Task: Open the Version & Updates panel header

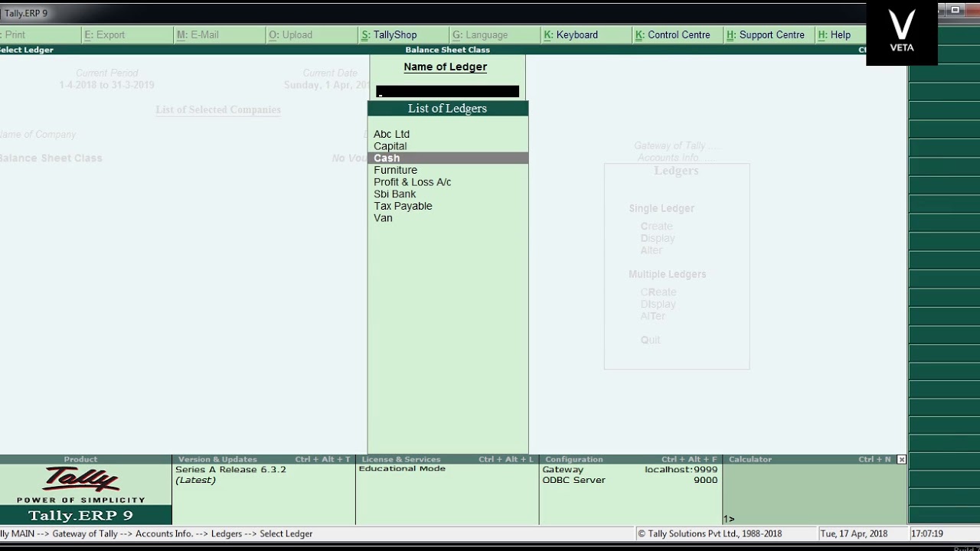Action: pyautogui.click(x=264, y=459)
